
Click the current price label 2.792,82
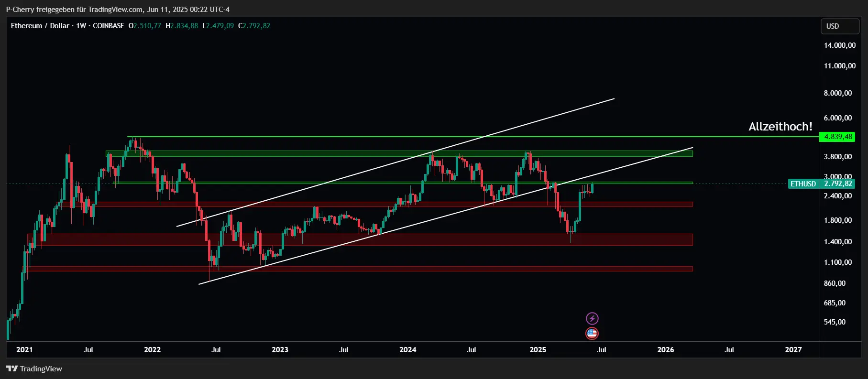tap(838, 184)
